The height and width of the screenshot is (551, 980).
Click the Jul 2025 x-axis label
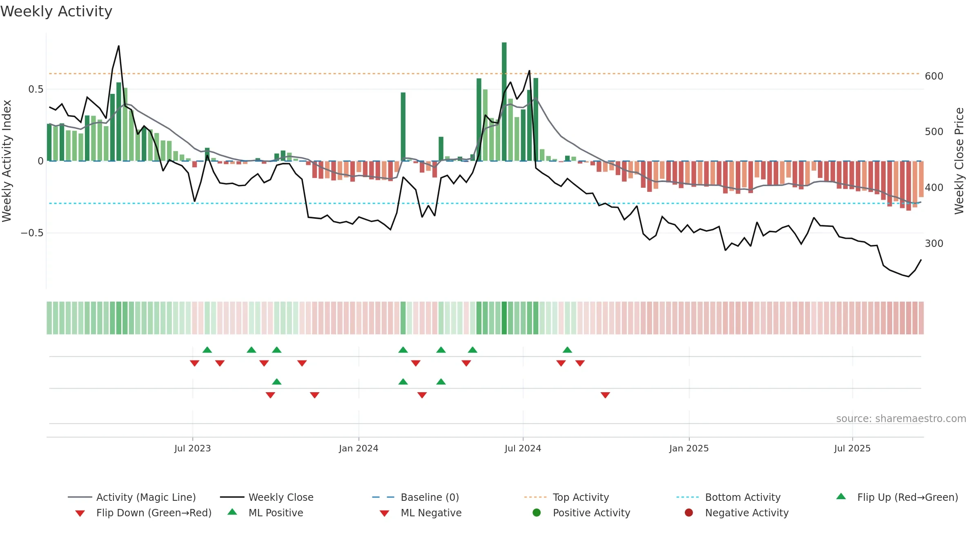pyautogui.click(x=853, y=448)
